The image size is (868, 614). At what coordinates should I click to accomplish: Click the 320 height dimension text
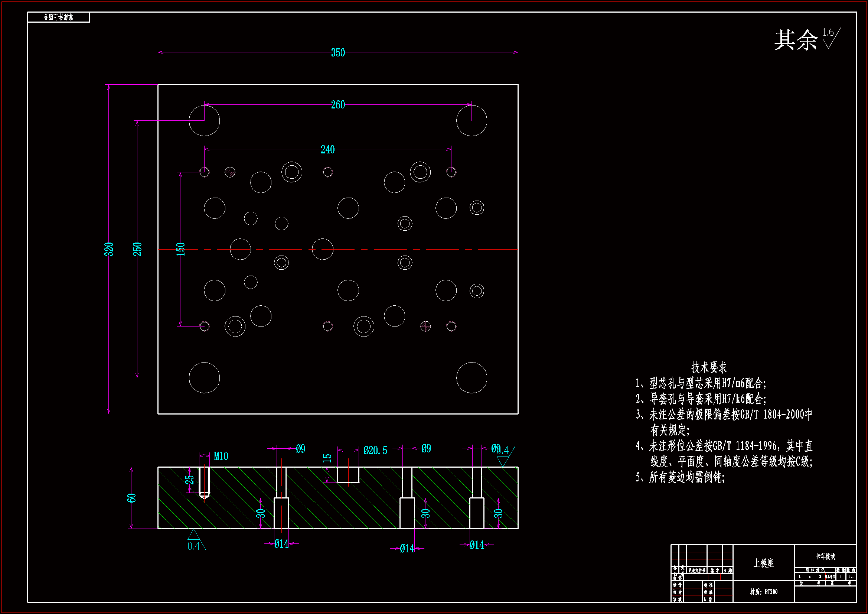(x=109, y=249)
